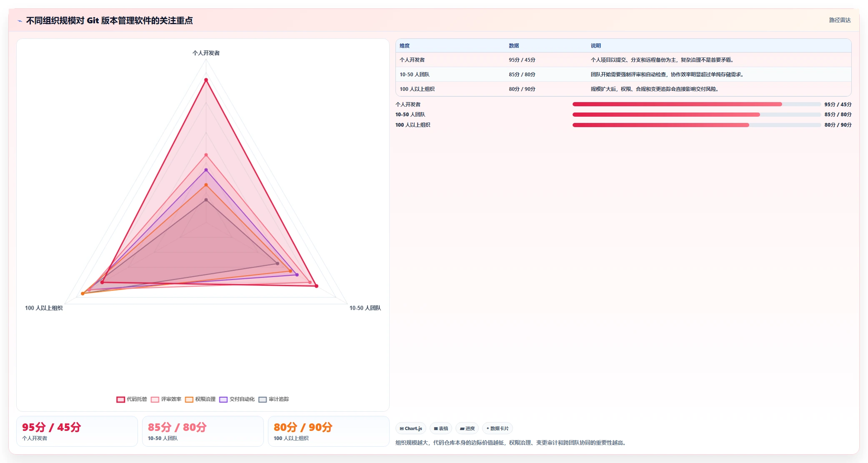Toggle the 评审效率 series in the legend

point(166,399)
